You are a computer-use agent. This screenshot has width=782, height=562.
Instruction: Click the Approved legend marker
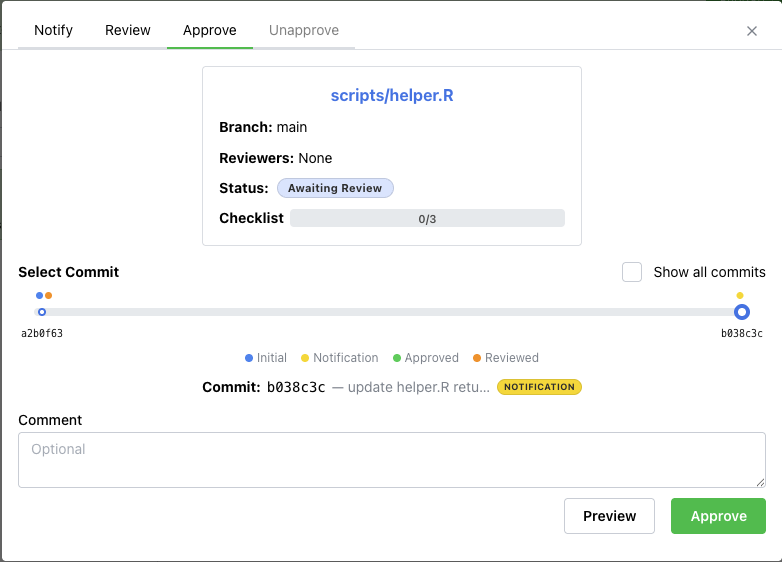click(x=397, y=358)
